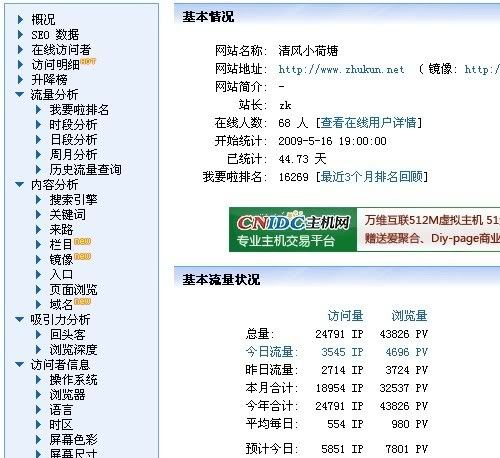Open 时区 timezone report
500x458 pixels.
[61, 424]
